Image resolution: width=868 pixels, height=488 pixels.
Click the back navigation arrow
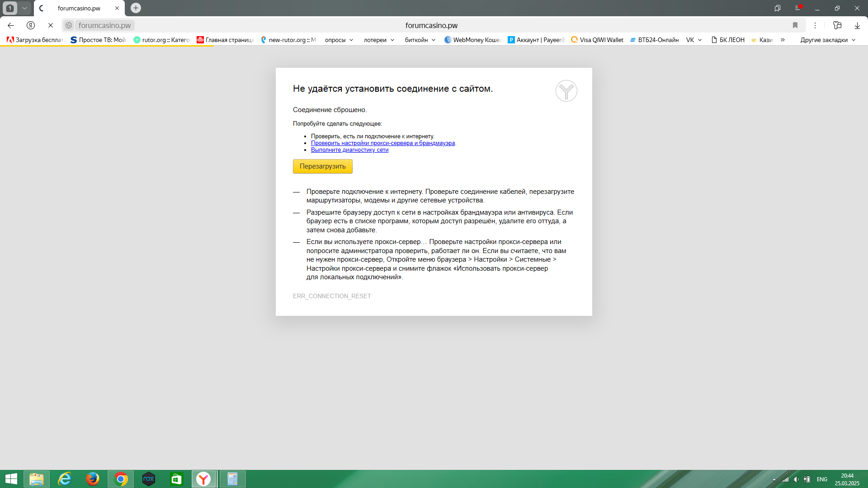[11, 25]
